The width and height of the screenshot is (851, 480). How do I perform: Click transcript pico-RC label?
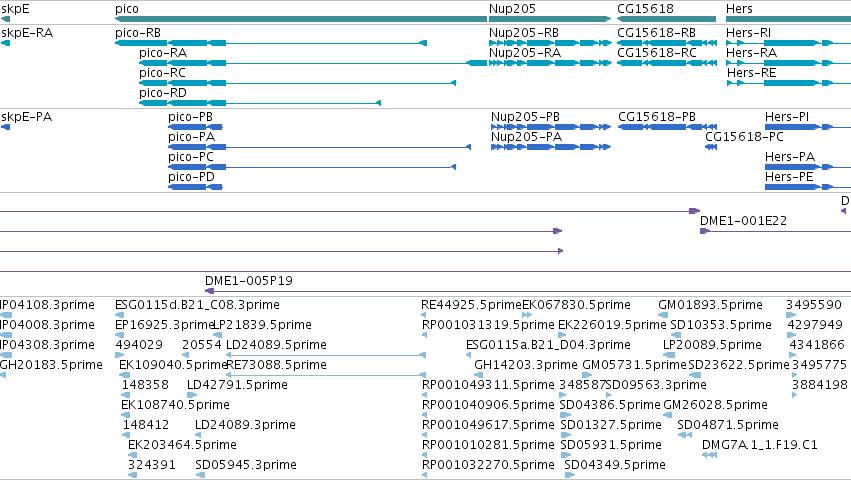162,73
